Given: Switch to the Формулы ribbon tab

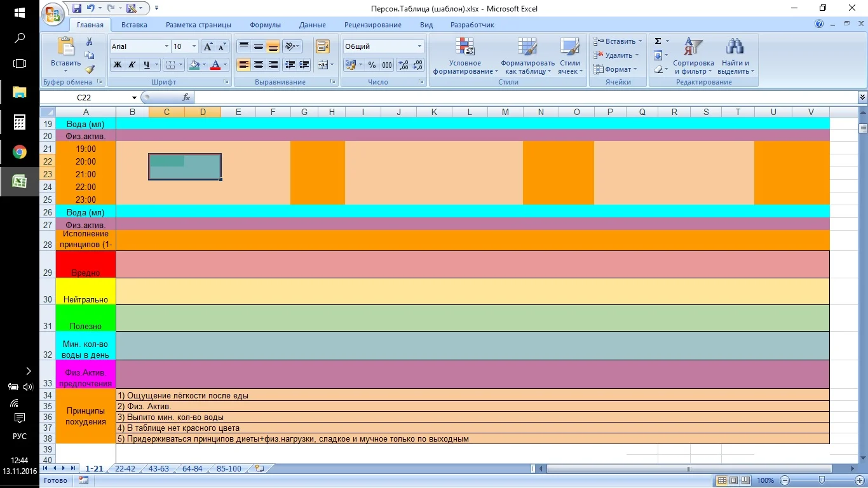Looking at the screenshot, I should (265, 25).
